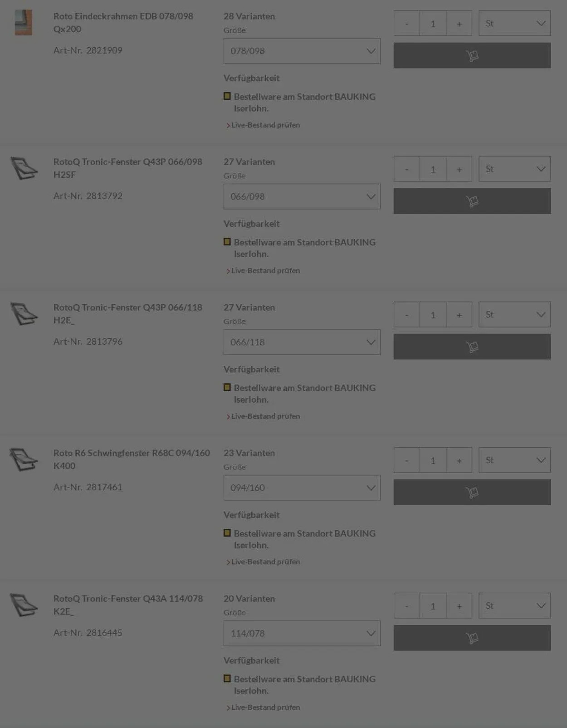567x728 pixels.
Task: Add RotoQ Q43P 066/098 to cart
Action: coord(472,201)
